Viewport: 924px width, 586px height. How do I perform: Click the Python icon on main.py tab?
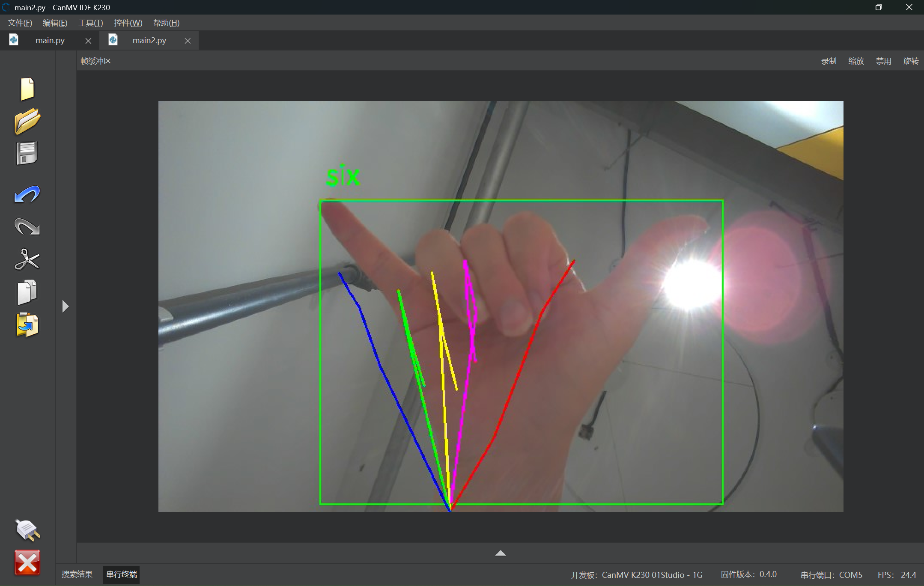(14, 40)
